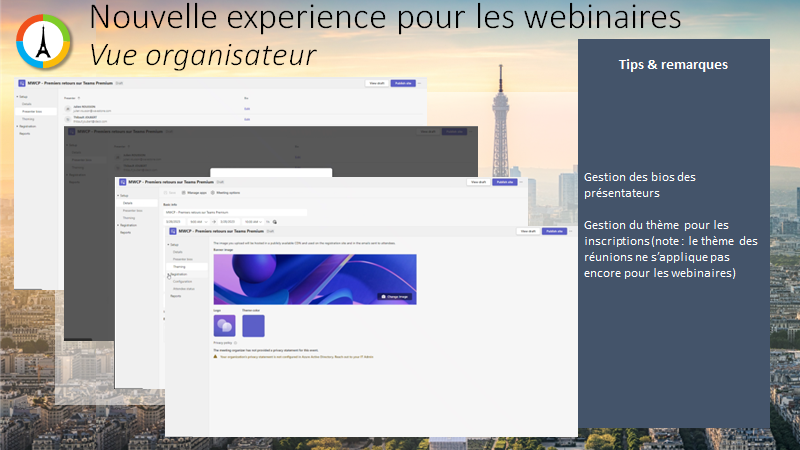The width and height of the screenshot is (800, 450).
Task: Click the Save button in the Details window toolbar
Action: [170, 193]
